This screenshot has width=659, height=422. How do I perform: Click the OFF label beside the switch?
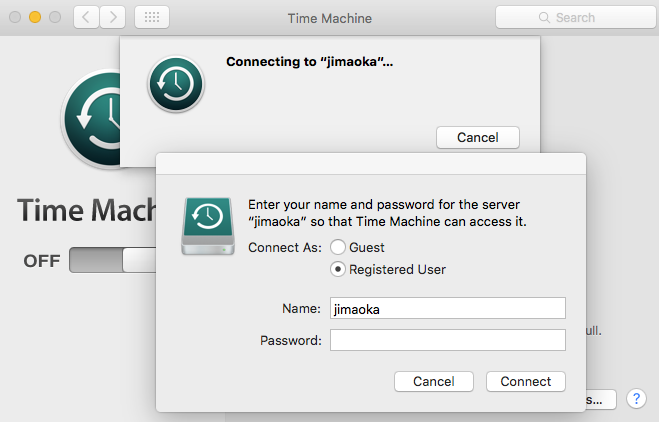click(42, 261)
